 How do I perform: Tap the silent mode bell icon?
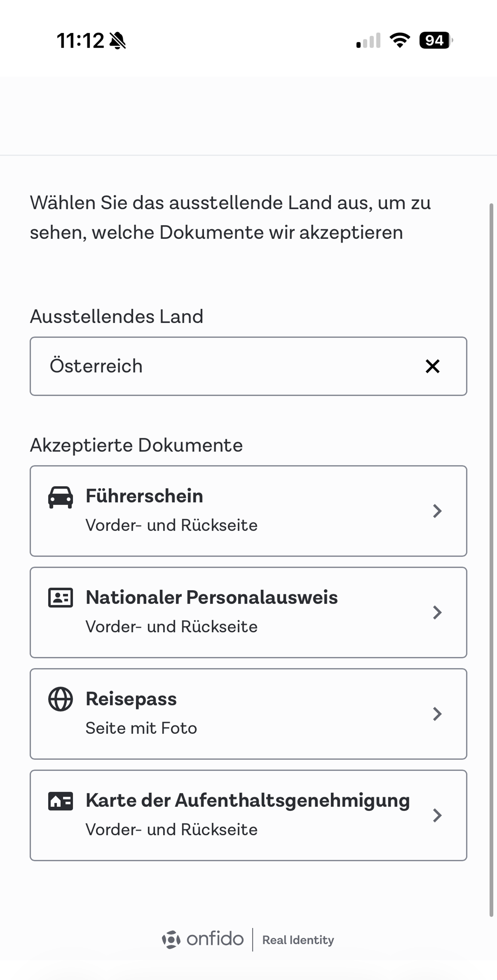pos(118,41)
